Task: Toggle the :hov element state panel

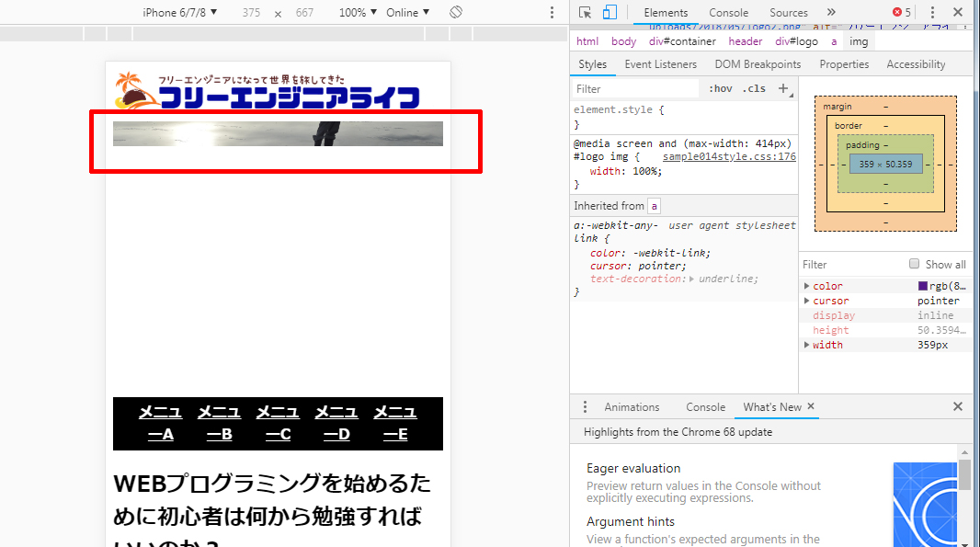Action: point(721,89)
